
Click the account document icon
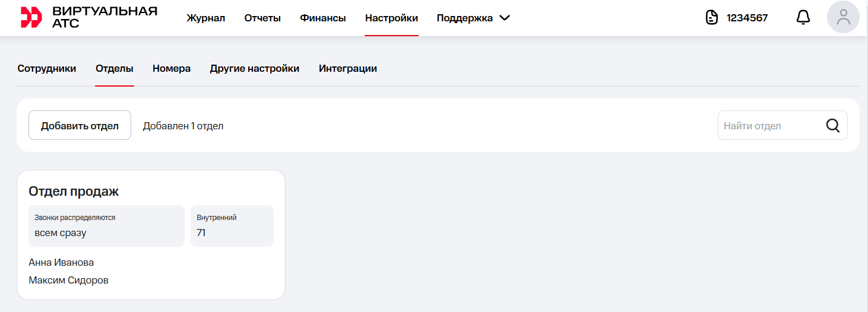point(711,18)
